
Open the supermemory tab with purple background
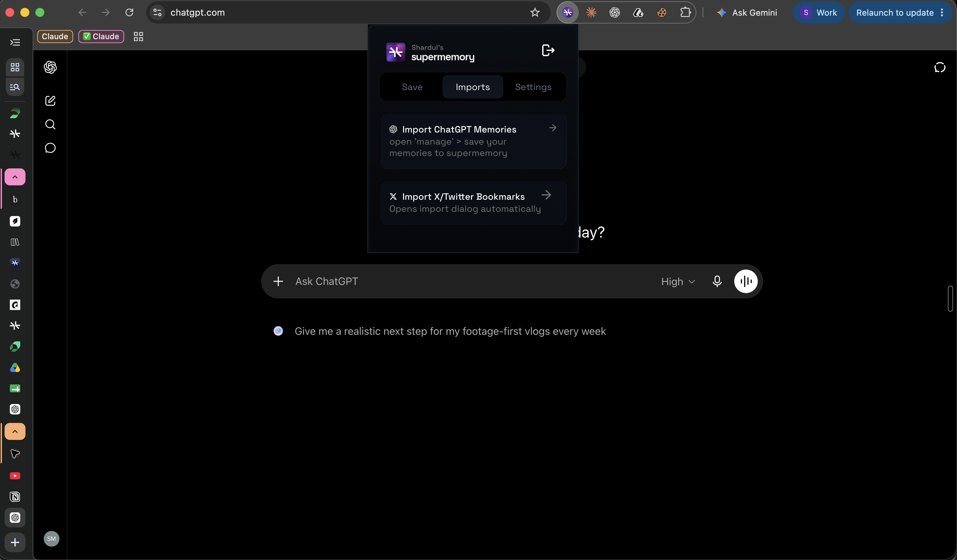pos(15,263)
